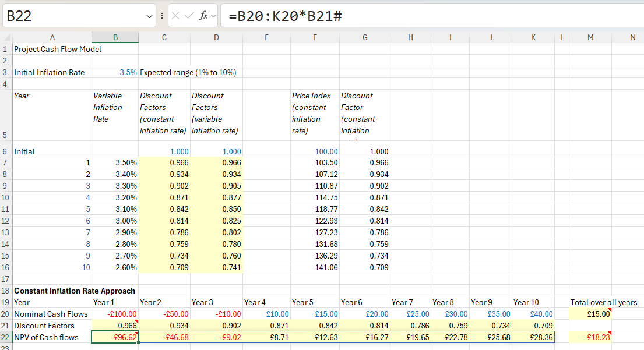Open the note flag on cell M22
Viewport: 644px width, 350px height.
[x=611, y=334]
